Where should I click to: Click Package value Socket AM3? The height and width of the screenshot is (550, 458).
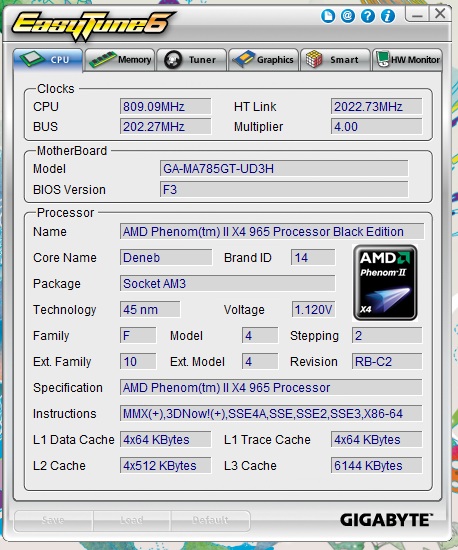(x=227, y=283)
